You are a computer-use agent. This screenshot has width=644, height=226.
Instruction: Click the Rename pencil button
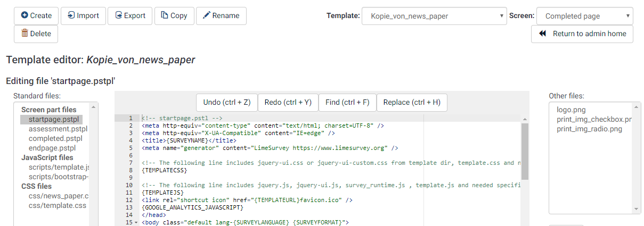point(221,16)
